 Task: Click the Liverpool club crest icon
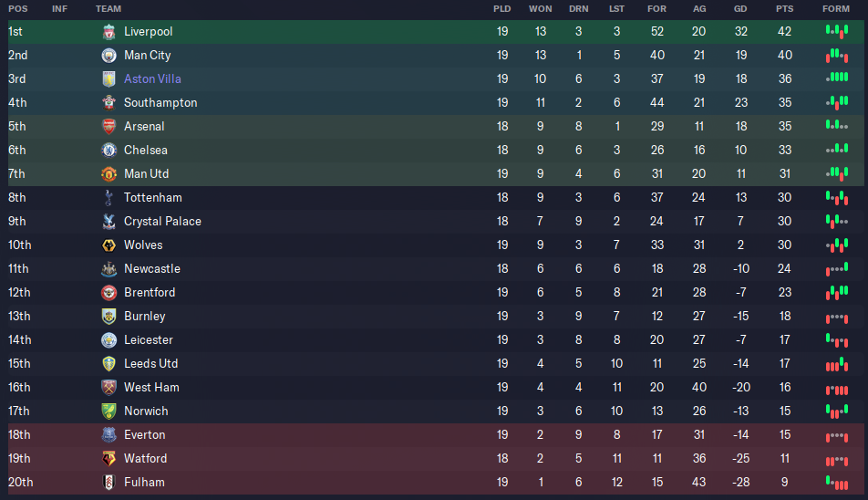[108, 32]
